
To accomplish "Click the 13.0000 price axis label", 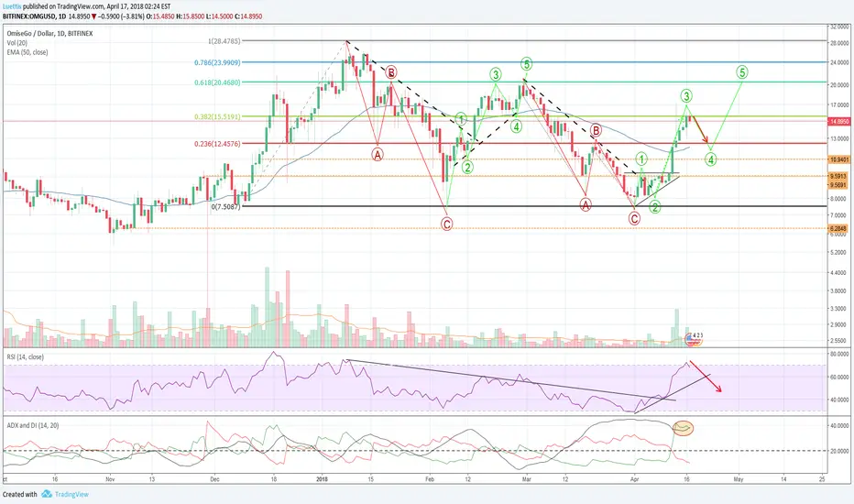I will click(839, 139).
